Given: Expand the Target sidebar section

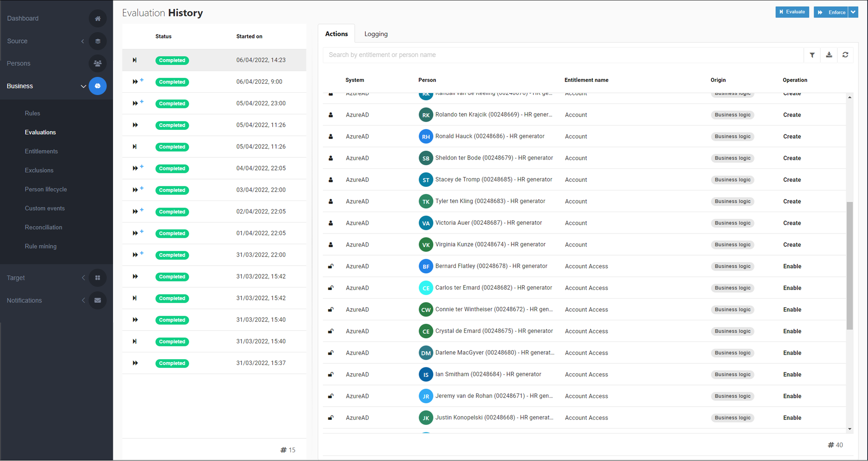Looking at the screenshot, I should click(83, 277).
